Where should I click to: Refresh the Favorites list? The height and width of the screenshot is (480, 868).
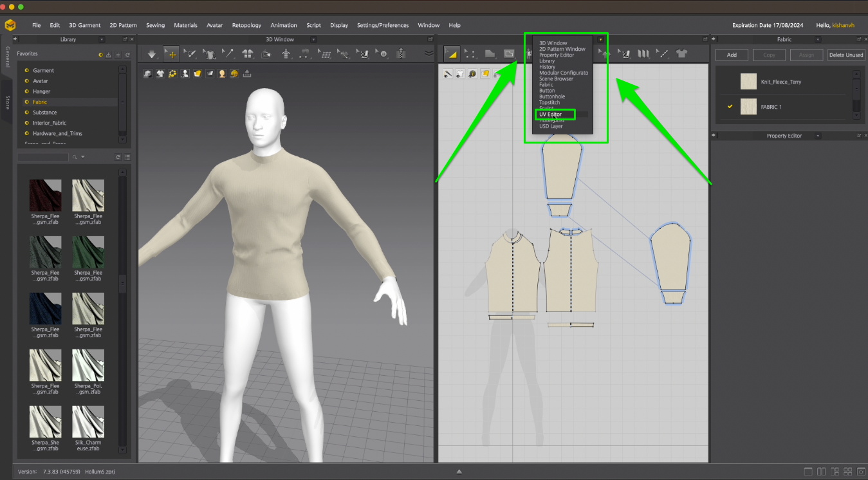[x=127, y=55]
